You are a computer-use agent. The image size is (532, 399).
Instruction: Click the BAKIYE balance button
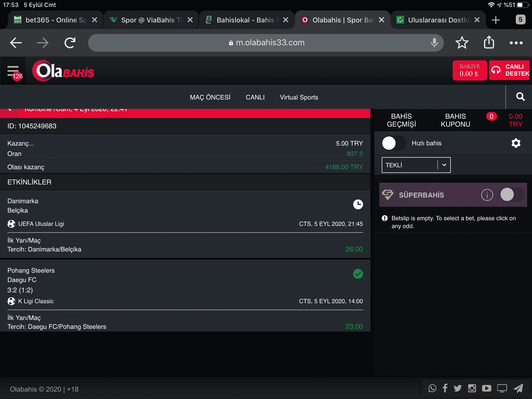(469, 70)
